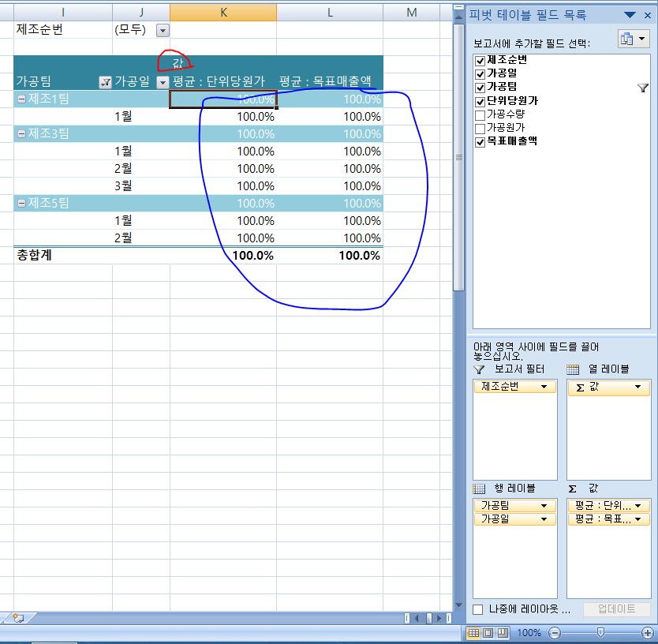Screen dimensions: 658x644
Task: Switch to Normal view in status bar
Action: point(473,633)
